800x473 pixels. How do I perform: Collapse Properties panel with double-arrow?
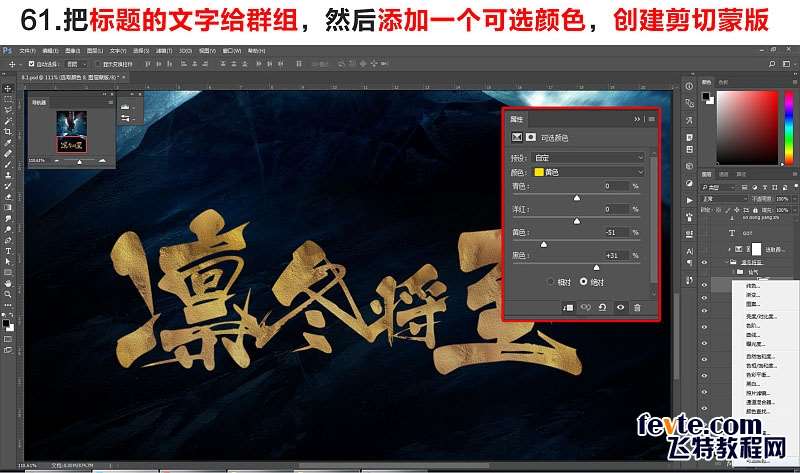(637, 119)
